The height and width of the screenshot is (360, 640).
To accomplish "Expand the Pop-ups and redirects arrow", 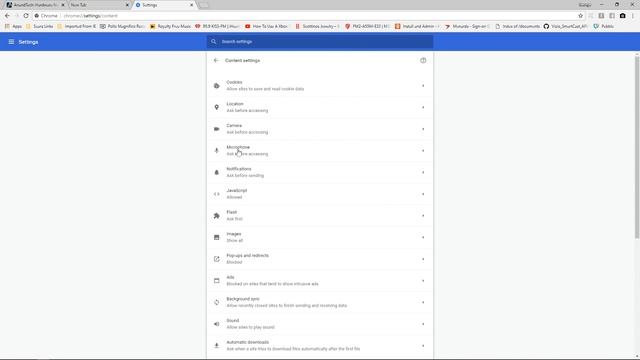I will tap(423, 259).
